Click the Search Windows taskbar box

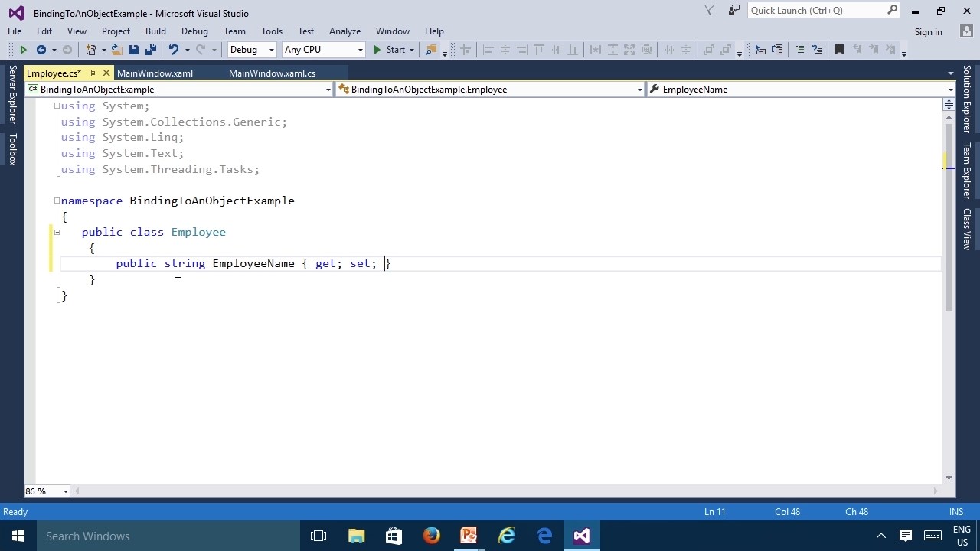tap(168, 536)
